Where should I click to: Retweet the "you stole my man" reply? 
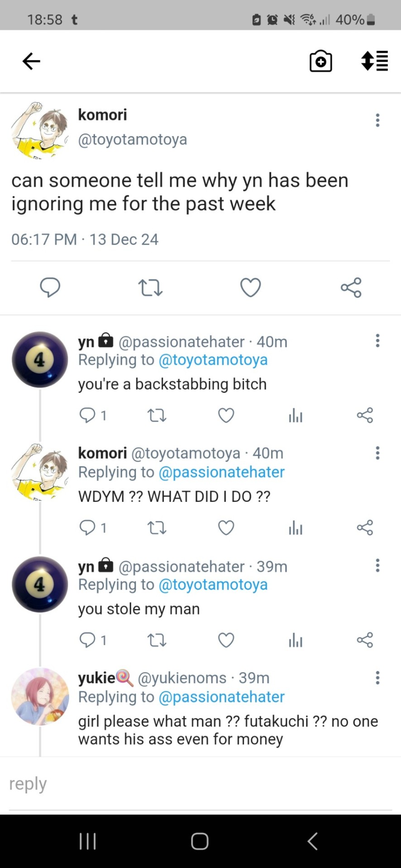click(x=157, y=640)
